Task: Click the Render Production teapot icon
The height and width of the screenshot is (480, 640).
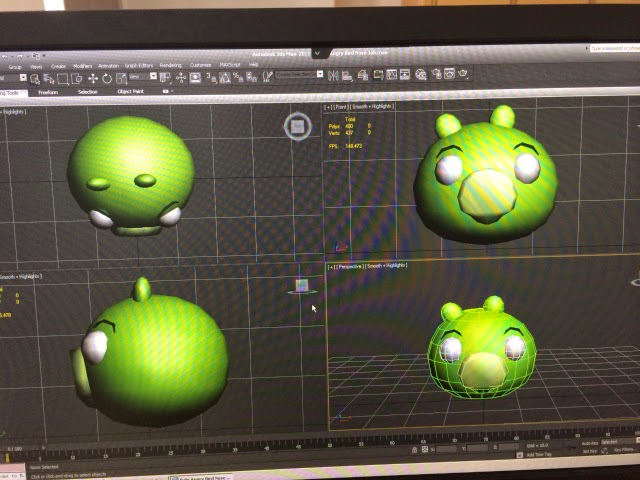Action: (x=463, y=73)
